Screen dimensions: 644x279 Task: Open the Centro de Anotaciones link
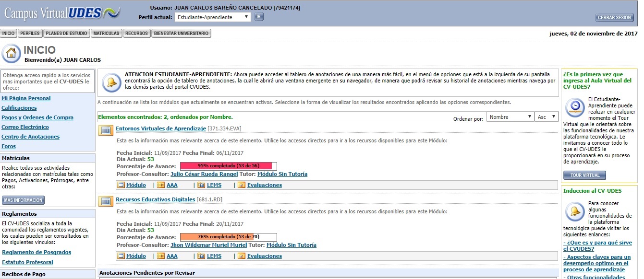coord(31,137)
